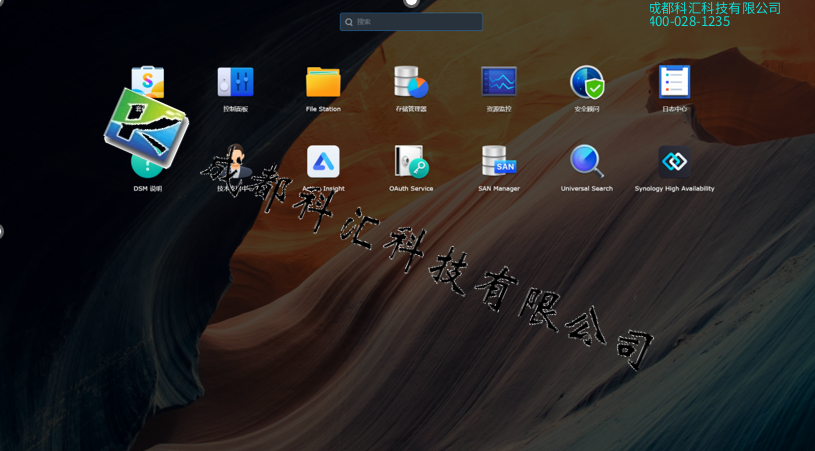Screen dimensions: 815x451
Task: Open OAuth Service
Action: (x=411, y=162)
